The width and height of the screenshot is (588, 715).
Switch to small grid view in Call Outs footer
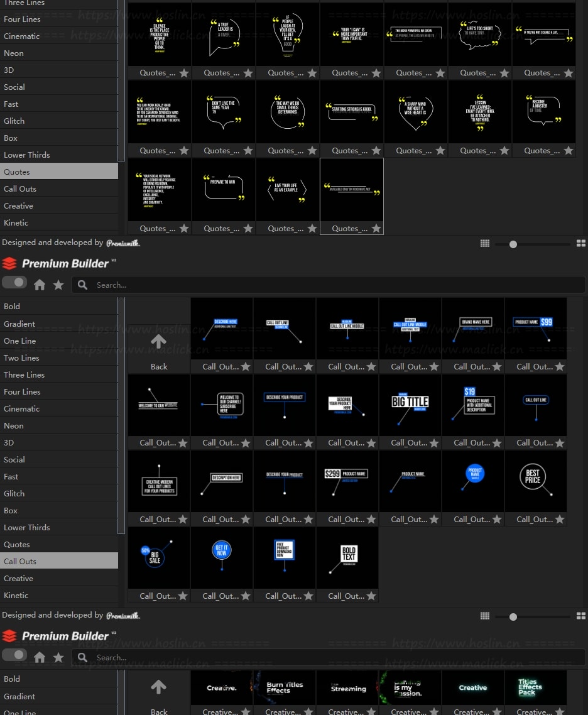click(x=485, y=616)
